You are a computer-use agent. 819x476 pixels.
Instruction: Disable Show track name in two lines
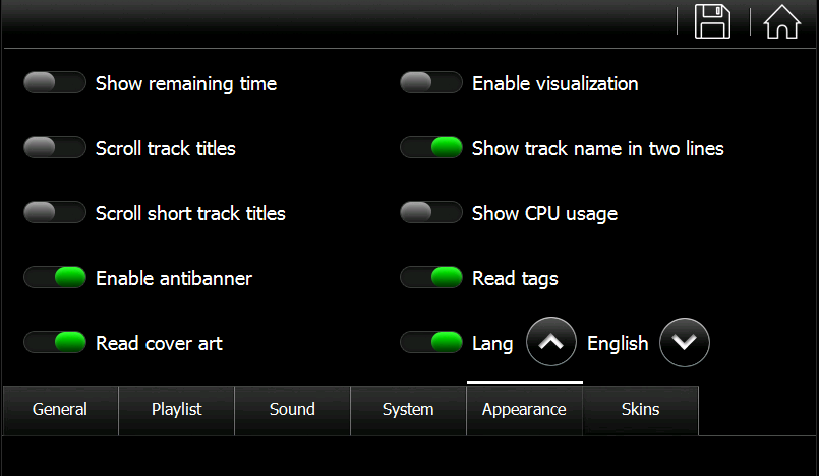431,147
